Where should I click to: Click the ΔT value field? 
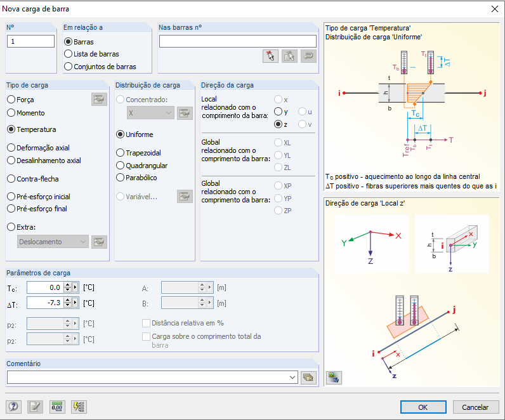(46, 303)
